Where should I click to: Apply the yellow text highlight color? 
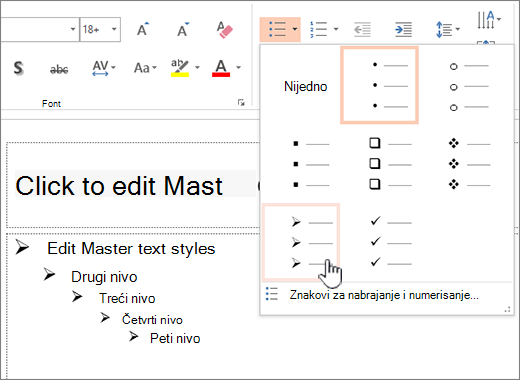click(x=180, y=68)
